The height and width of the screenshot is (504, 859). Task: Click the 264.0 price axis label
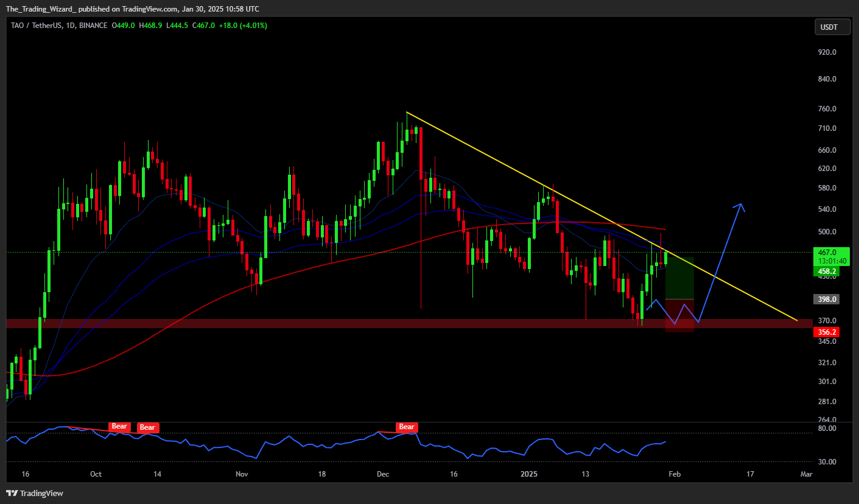[827, 419]
